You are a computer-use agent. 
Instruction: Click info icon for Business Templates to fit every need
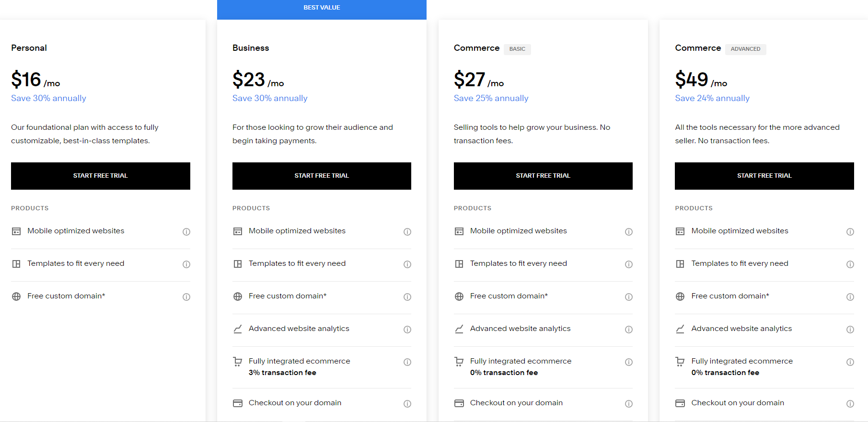point(407,264)
